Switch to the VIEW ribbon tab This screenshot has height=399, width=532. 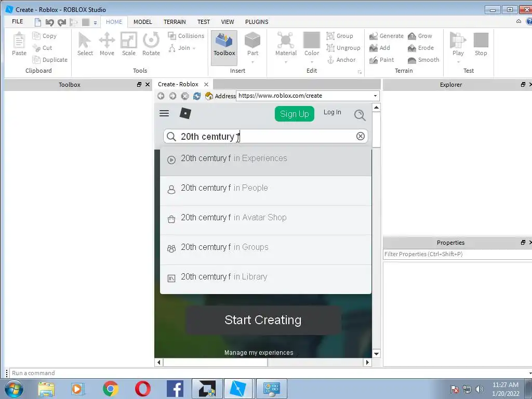228,22
